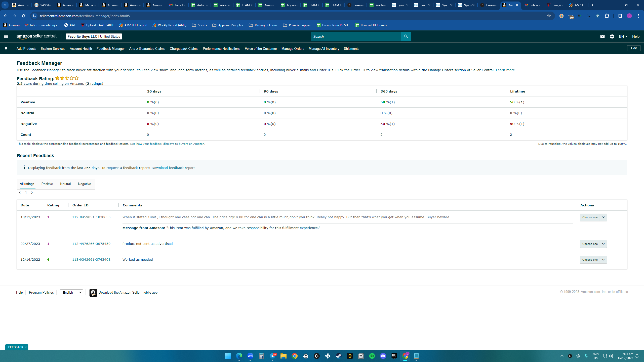Open AMZ EOD Report bookmark
This screenshot has width=644, height=362.
(133, 25)
